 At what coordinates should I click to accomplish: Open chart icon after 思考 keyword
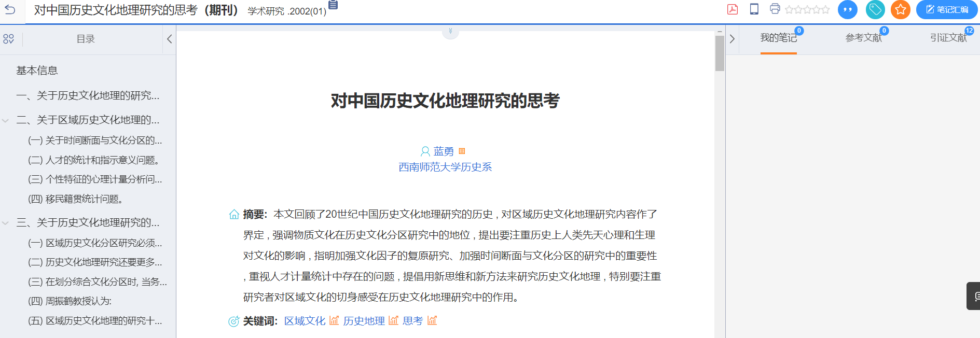[432, 320]
